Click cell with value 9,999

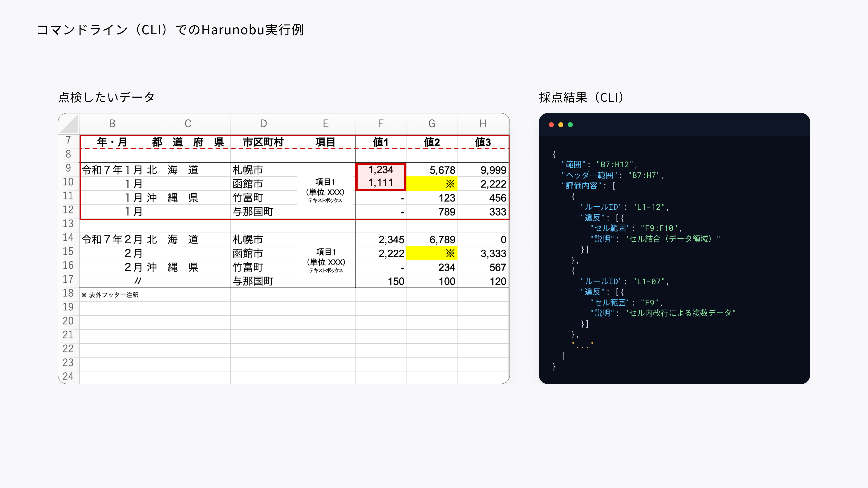(483, 170)
